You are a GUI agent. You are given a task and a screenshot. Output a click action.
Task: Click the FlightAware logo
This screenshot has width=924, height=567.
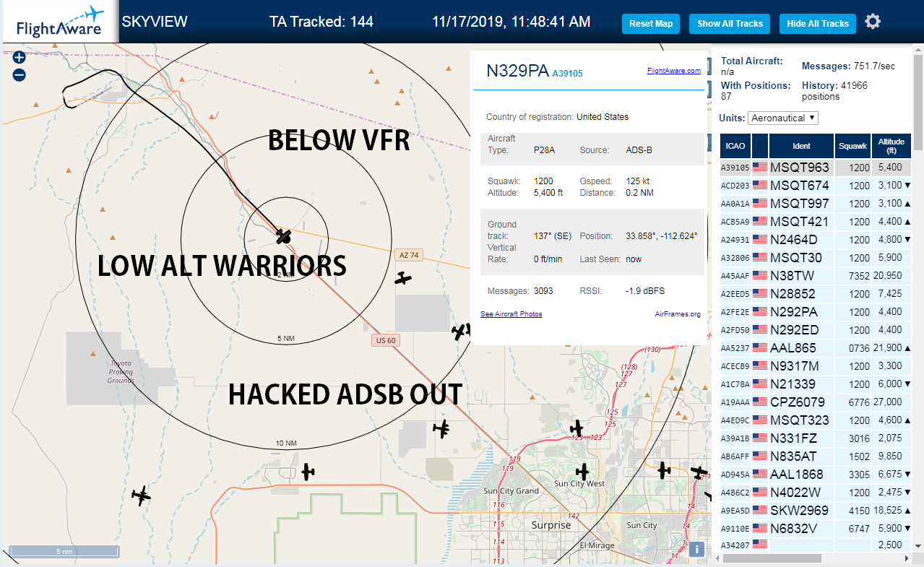pos(59,22)
